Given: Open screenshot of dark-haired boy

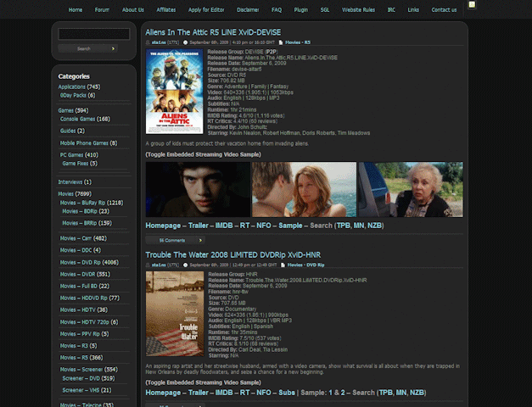Looking at the screenshot, I should coord(198,189).
